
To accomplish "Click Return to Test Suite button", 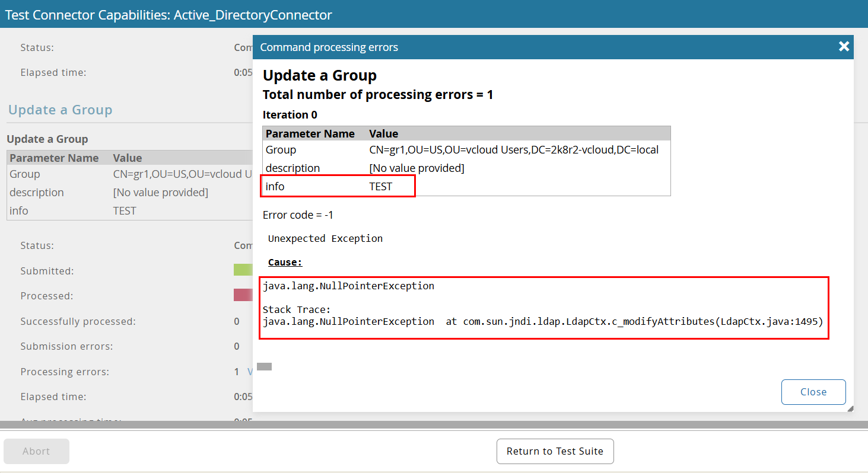I will [x=555, y=451].
